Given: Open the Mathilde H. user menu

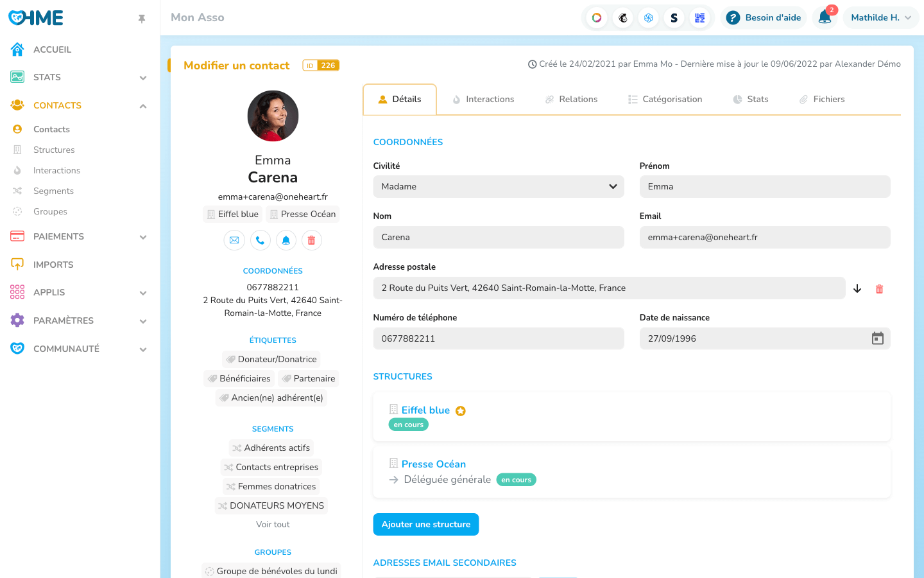Looking at the screenshot, I should pos(880,17).
